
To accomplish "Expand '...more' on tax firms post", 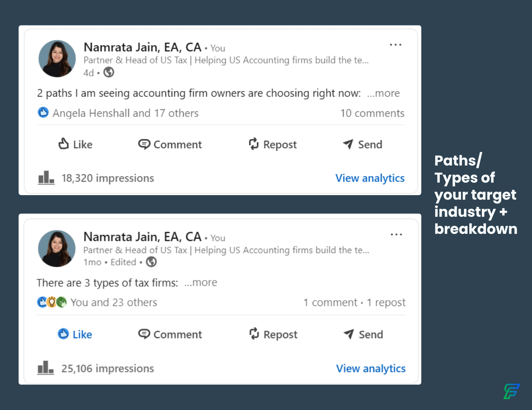I will [201, 282].
